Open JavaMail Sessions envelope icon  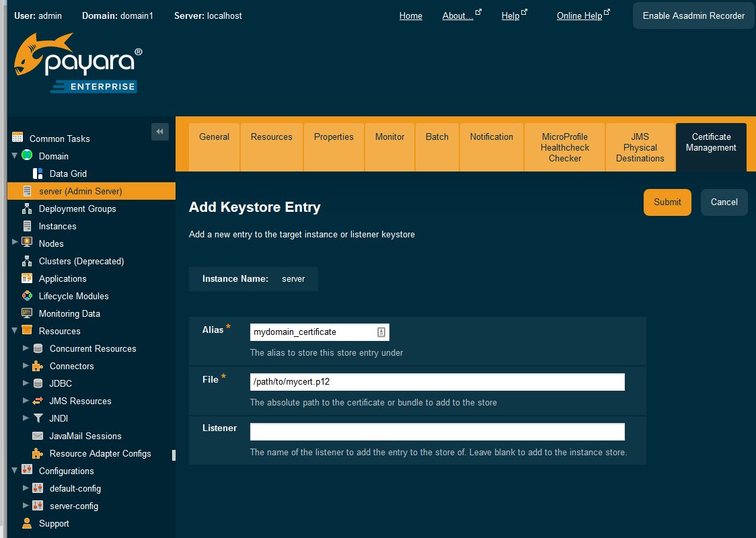38,436
